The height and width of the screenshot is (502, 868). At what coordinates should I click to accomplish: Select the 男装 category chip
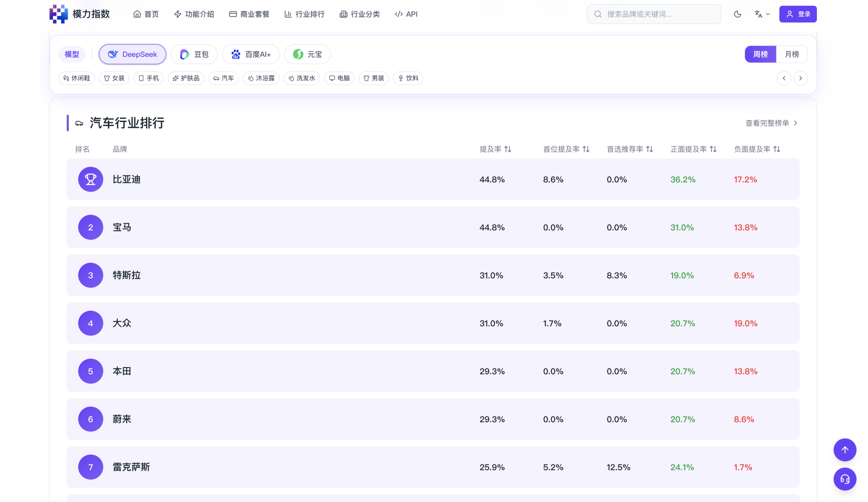point(374,78)
